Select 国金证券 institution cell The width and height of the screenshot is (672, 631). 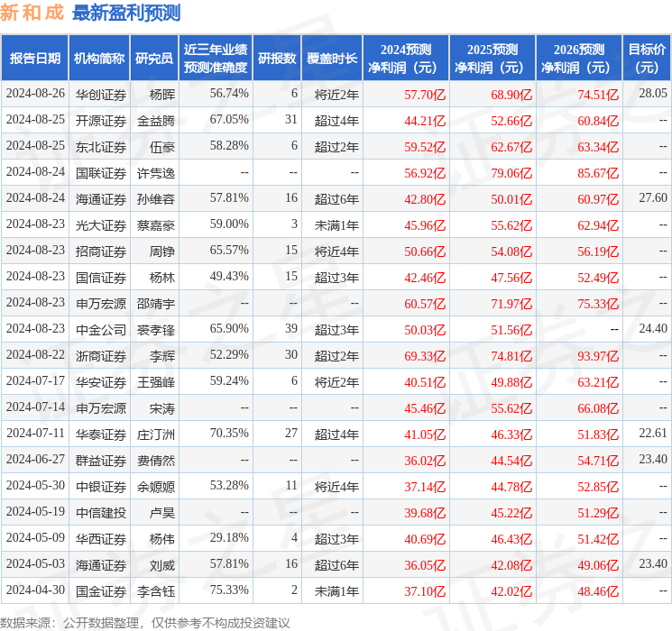(101, 591)
